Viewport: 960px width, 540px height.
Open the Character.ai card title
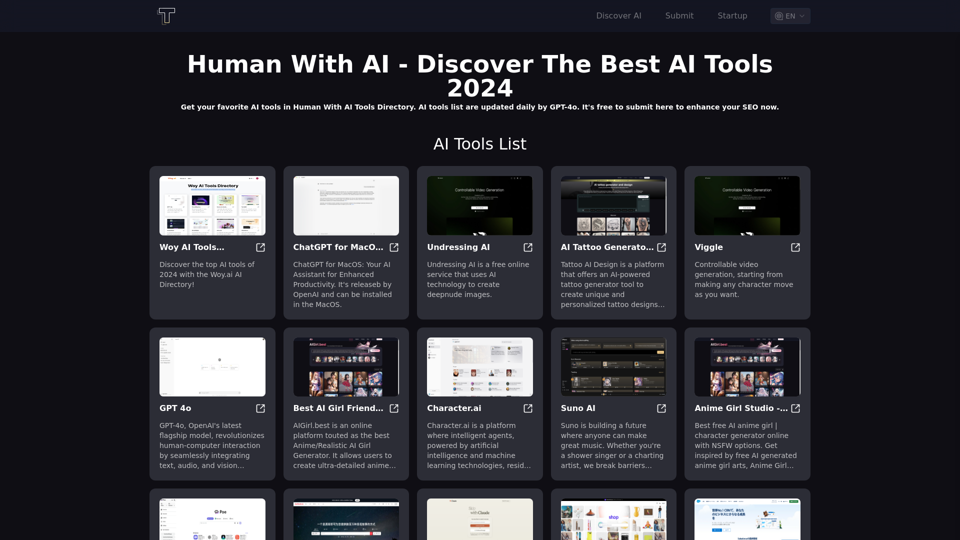point(454,408)
